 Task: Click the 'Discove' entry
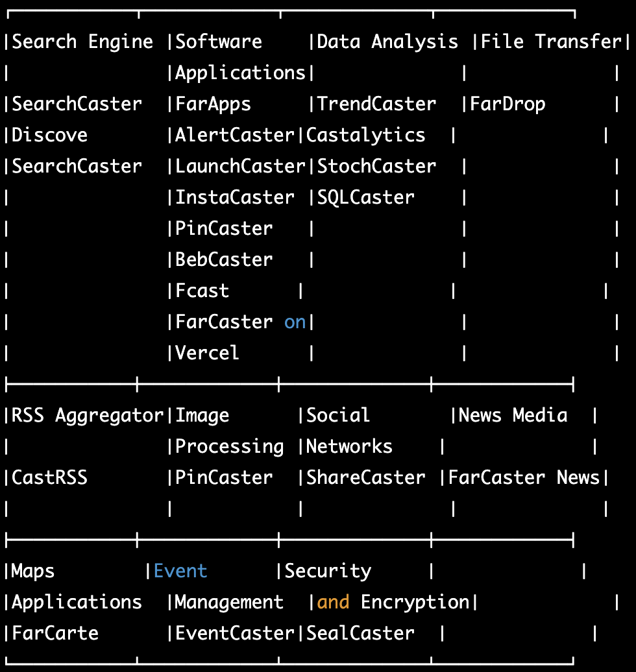[x=50, y=136]
